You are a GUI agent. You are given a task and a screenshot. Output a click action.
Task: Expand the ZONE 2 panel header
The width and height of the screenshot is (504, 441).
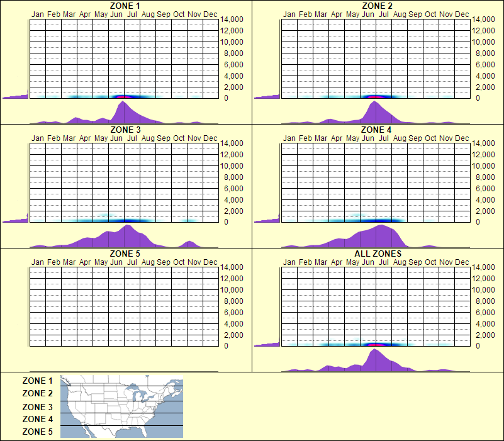[x=377, y=6]
